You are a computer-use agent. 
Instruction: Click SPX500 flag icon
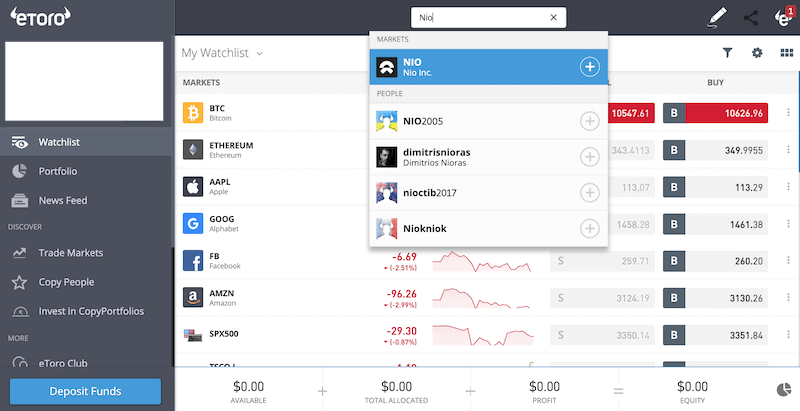coord(193,335)
